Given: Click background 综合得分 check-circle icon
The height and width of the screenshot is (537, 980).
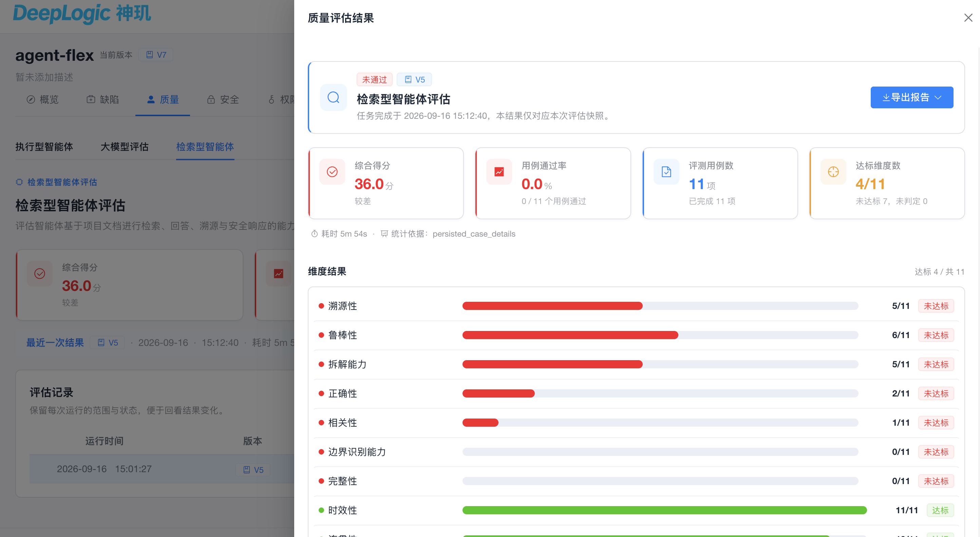Looking at the screenshot, I should tap(40, 273).
